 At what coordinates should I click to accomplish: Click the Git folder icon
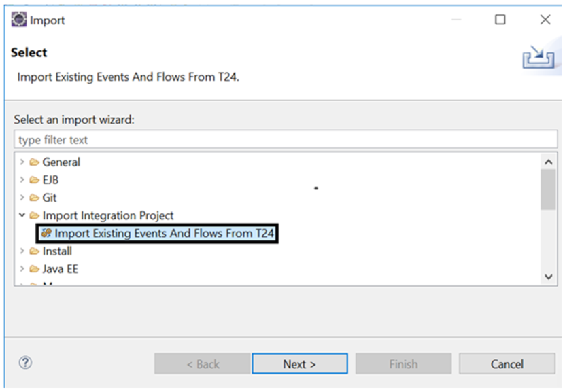34,198
